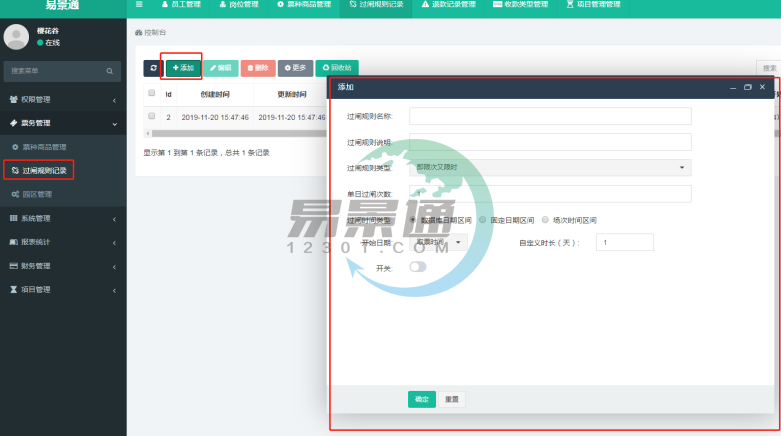Viewport: 781px width, 436px height.
Task: Click the 重置 reset button
Action: point(452,399)
